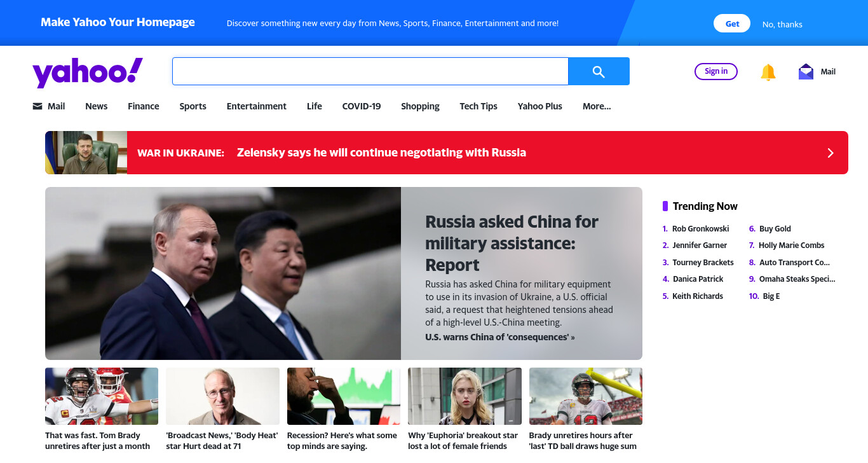
Task: Open the Sports navigation tab
Action: click(x=193, y=106)
